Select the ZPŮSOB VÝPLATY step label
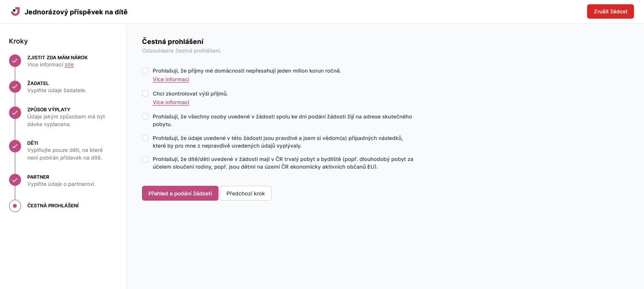This screenshot has width=644, height=289. [49, 110]
